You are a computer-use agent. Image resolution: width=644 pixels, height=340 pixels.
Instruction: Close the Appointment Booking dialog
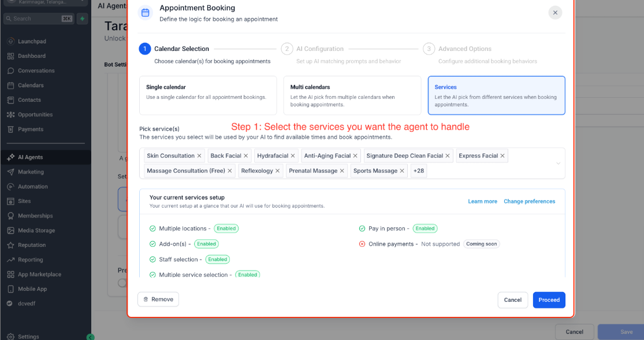555,13
